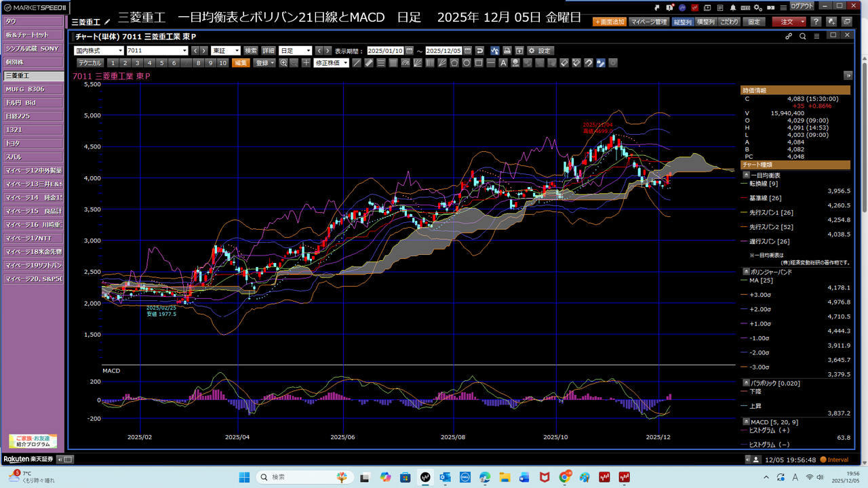Click the 検索 search button

click(x=251, y=51)
